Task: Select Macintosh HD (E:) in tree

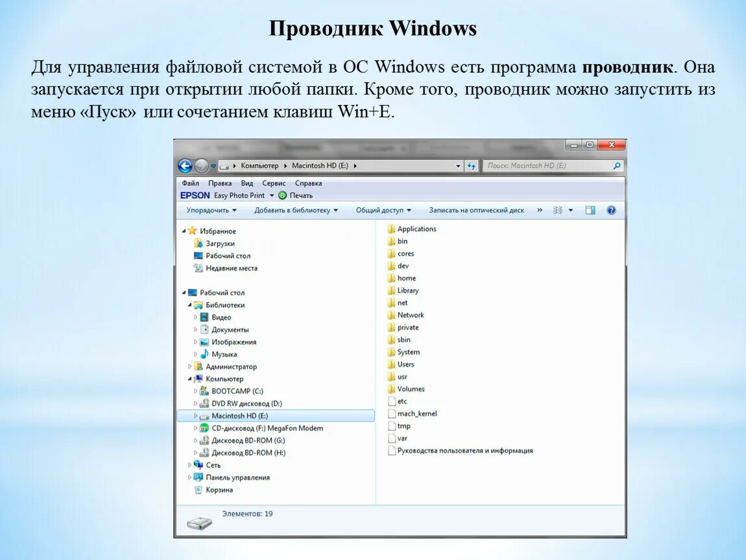Action: point(276,415)
